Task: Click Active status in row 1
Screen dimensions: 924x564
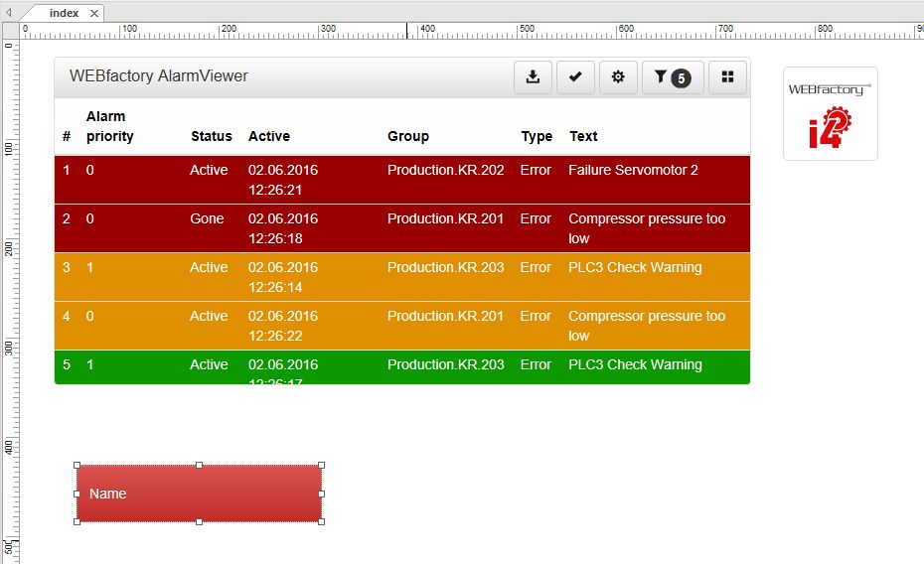Action: pos(209,170)
